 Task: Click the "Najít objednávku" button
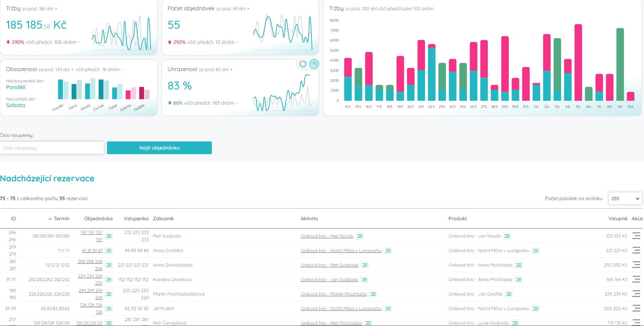(x=159, y=147)
